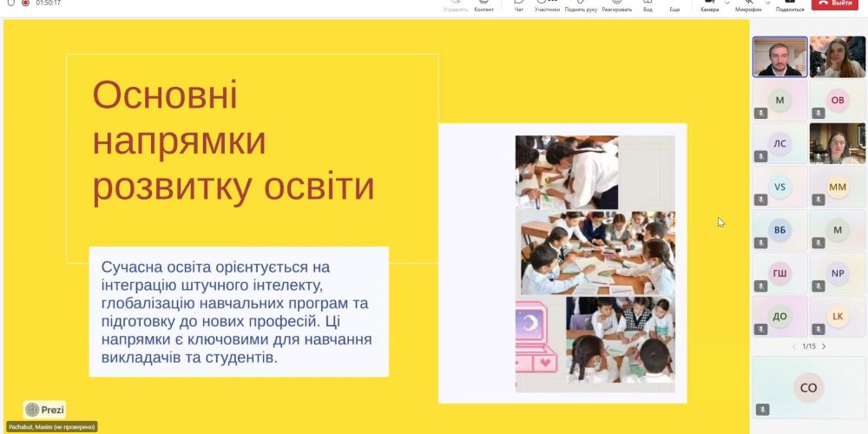Toggle the Микрофон microphone mute
Image resolution: width=868 pixels, height=434 pixels.
tap(747, 4)
